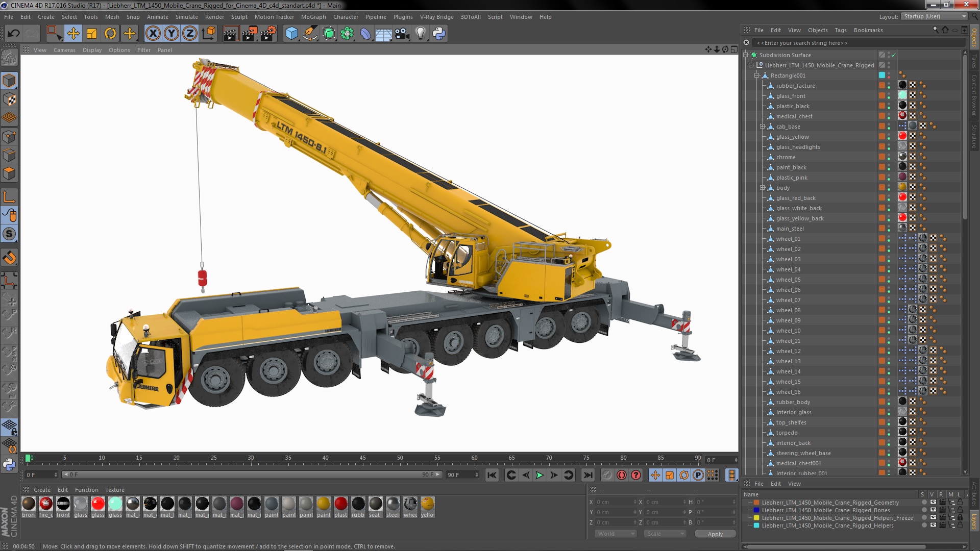Viewport: 980px width, 551px height.
Task: Render to Picture Viewer
Action: tap(250, 34)
